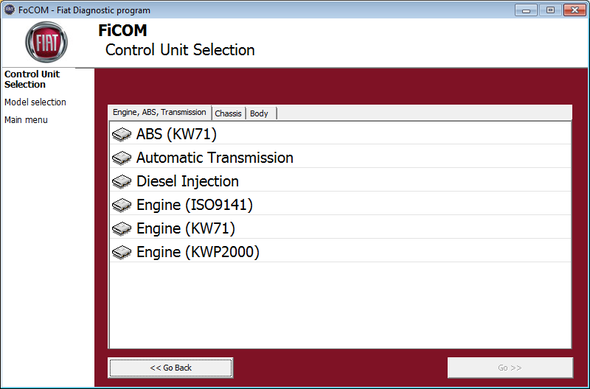Click the ECU icon beside ABS (KW71)
Screen dimensions: 590x389
(x=122, y=134)
